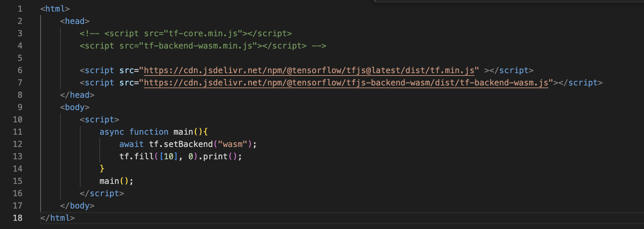Open the tf.min.js jsdelivr URL link
Viewport: 644px width, 229px height.
tap(309, 70)
